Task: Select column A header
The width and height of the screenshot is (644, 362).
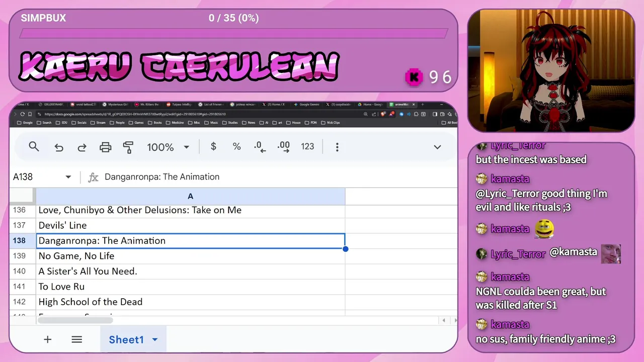Action: point(190,196)
